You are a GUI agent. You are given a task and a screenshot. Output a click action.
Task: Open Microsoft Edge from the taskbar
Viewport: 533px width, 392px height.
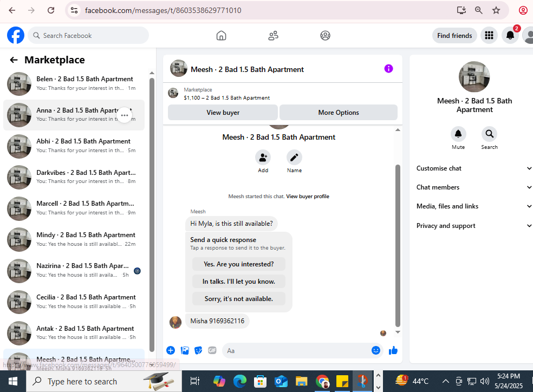[x=239, y=381]
